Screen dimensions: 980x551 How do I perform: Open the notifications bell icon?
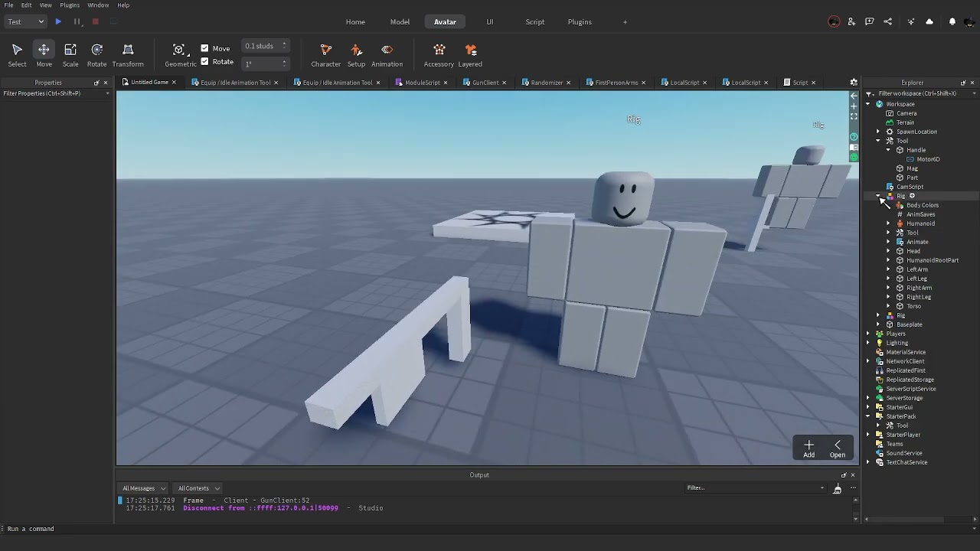(952, 21)
